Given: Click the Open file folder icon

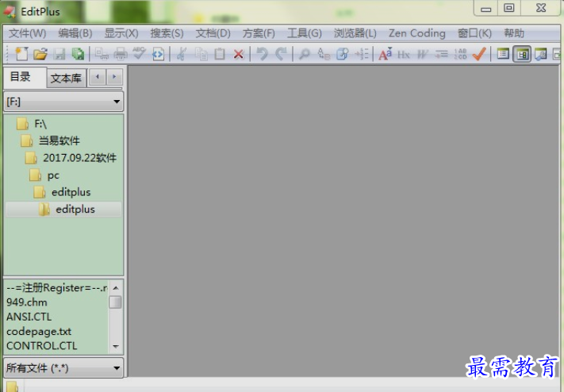Looking at the screenshot, I should (40, 54).
